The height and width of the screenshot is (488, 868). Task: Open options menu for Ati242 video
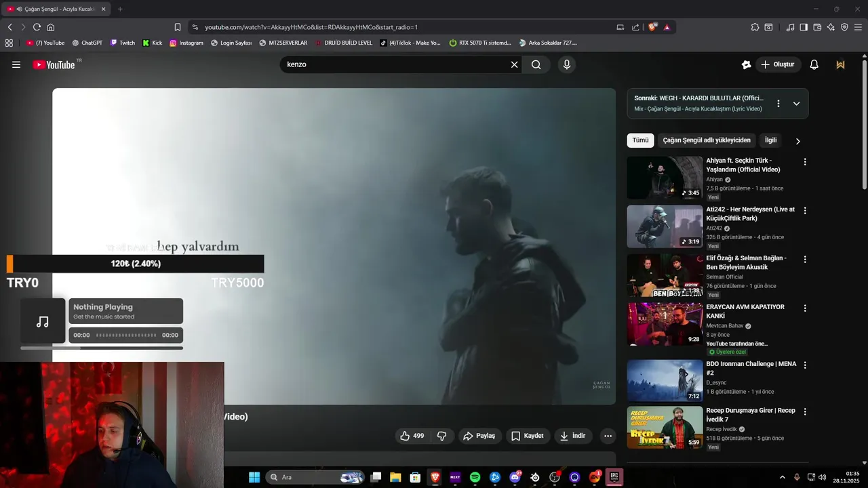pyautogui.click(x=805, y=211)
